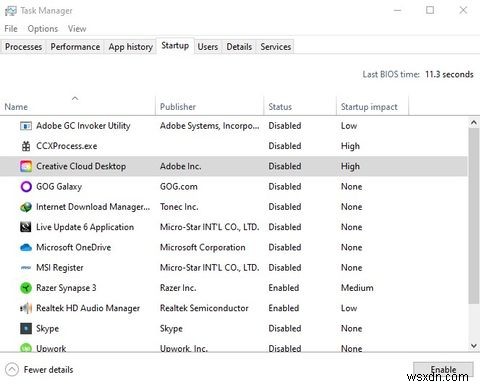
Task: Click the Disabled status for Skype
Action: (x=285, y=329)
